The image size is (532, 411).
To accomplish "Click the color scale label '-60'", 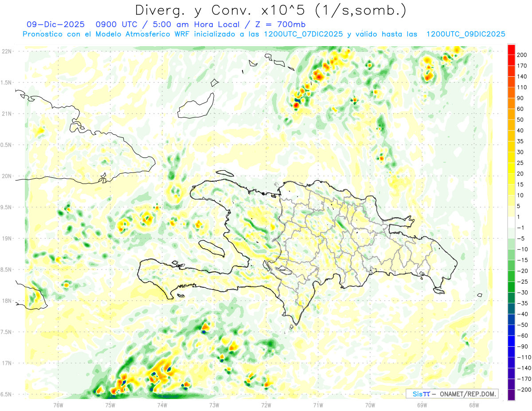I will point(522,336).
